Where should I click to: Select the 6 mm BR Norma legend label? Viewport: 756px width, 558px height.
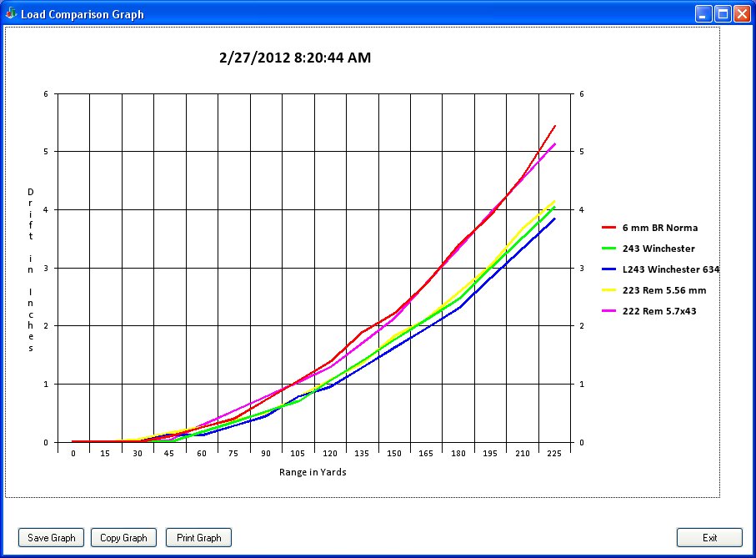coord(660,228)
